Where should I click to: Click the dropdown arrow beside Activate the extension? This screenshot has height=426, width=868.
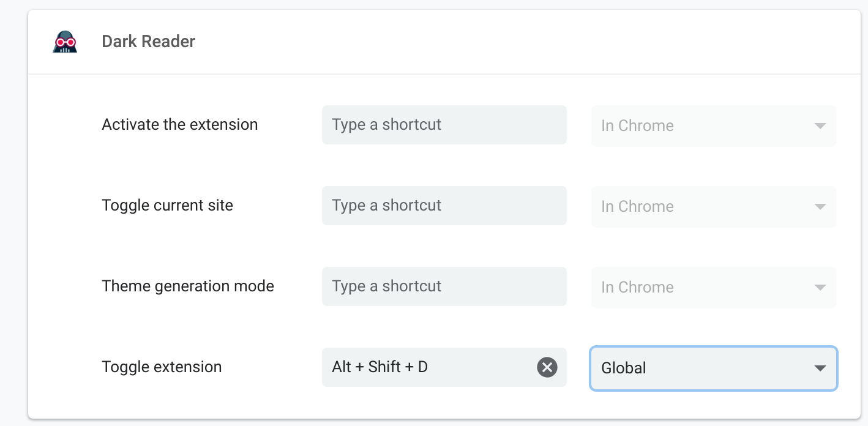(x=820, y=126)
